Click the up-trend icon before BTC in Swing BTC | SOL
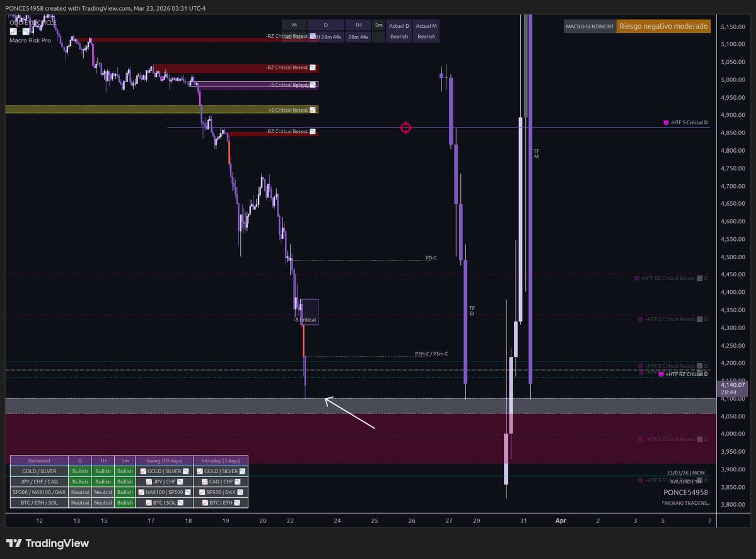The width and height of the screenshot is (756, 559). pos(149,503)
